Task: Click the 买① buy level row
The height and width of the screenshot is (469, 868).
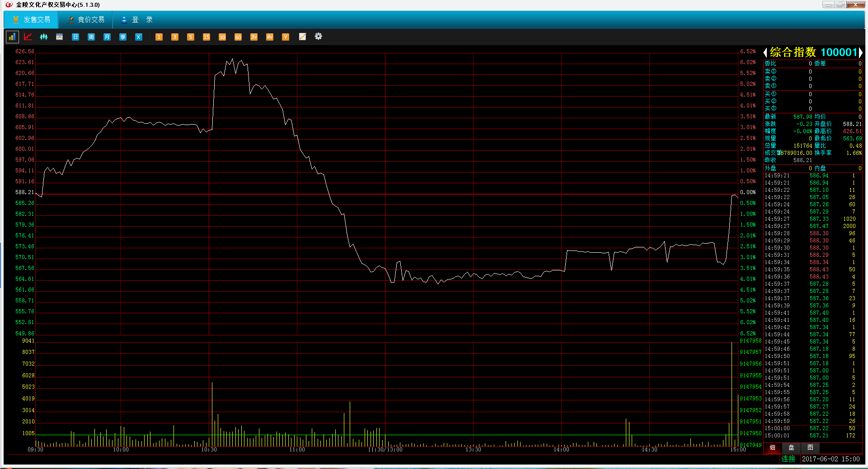Action: [813, 94]
